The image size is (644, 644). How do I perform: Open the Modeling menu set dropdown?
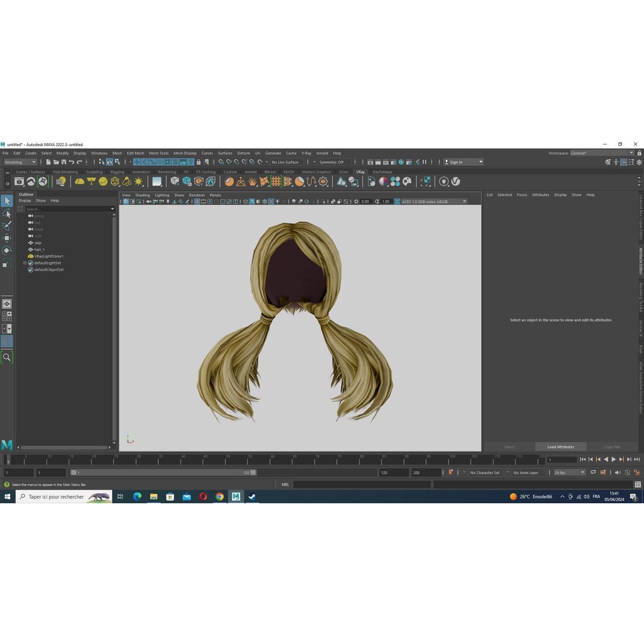tap(20, 162)
